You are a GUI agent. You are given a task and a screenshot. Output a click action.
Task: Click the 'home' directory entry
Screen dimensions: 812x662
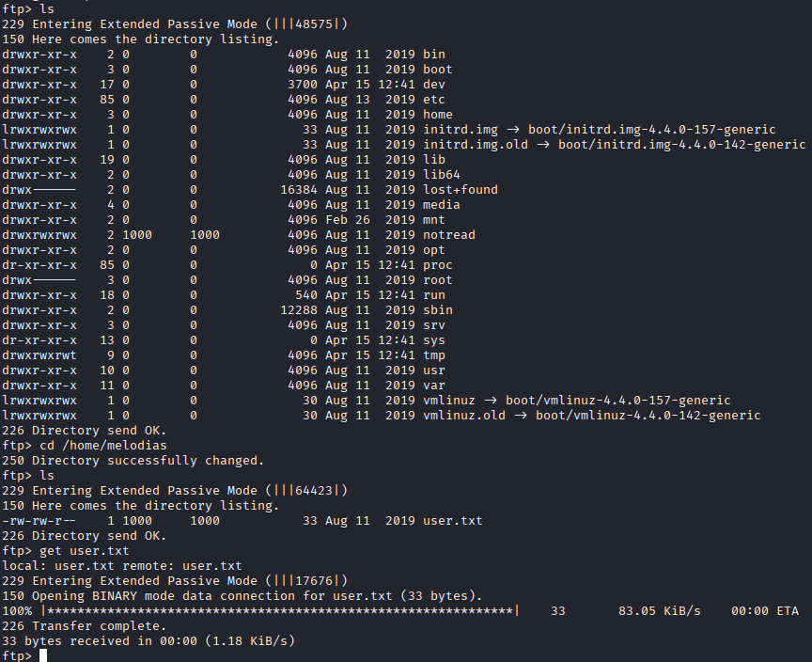click(438, 115)
